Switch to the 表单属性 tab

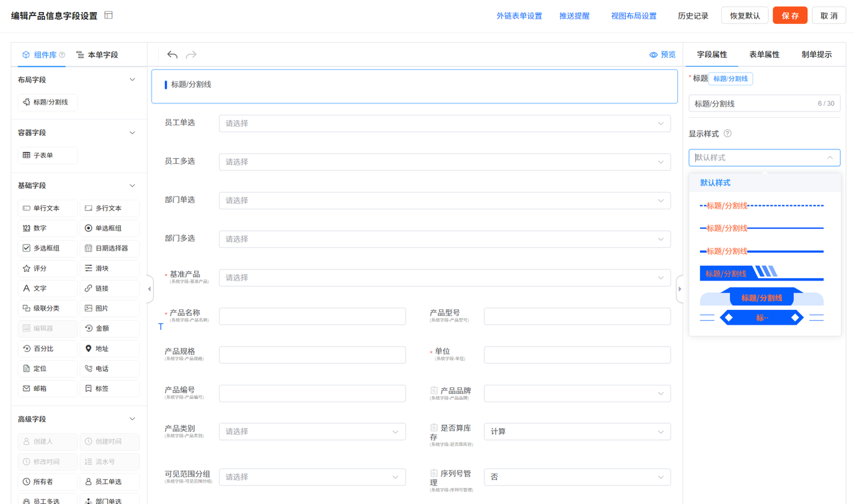click(x=765, y=55)
